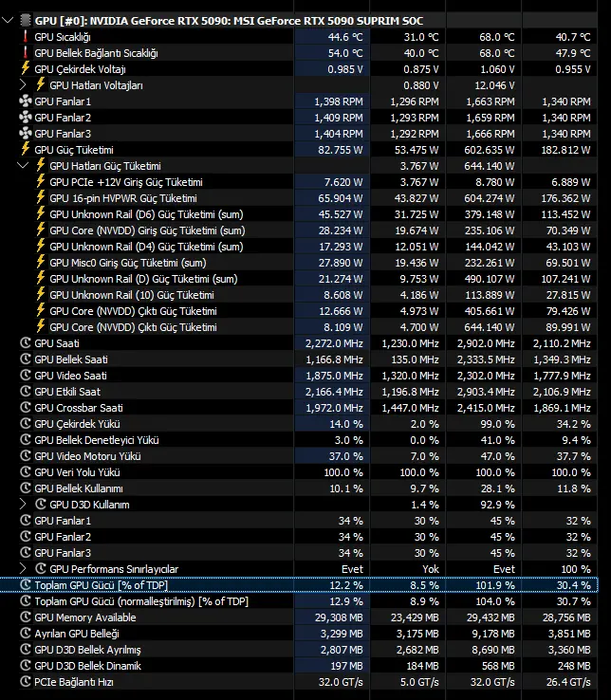Collapse GPU Hatları Güç Tüketimi sub-group
Viewport: 611px width, 700px height.
click(x=23, y=166)
